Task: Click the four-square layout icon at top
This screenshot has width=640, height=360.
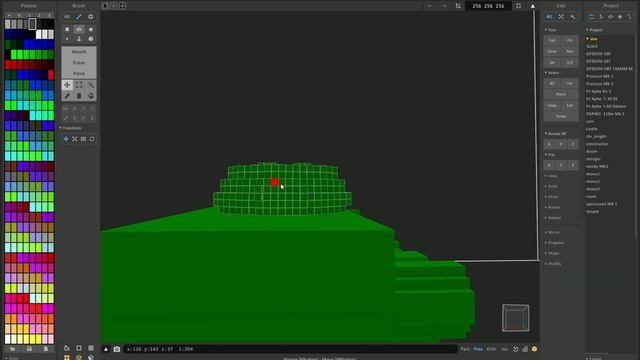Action: [122, 6]
